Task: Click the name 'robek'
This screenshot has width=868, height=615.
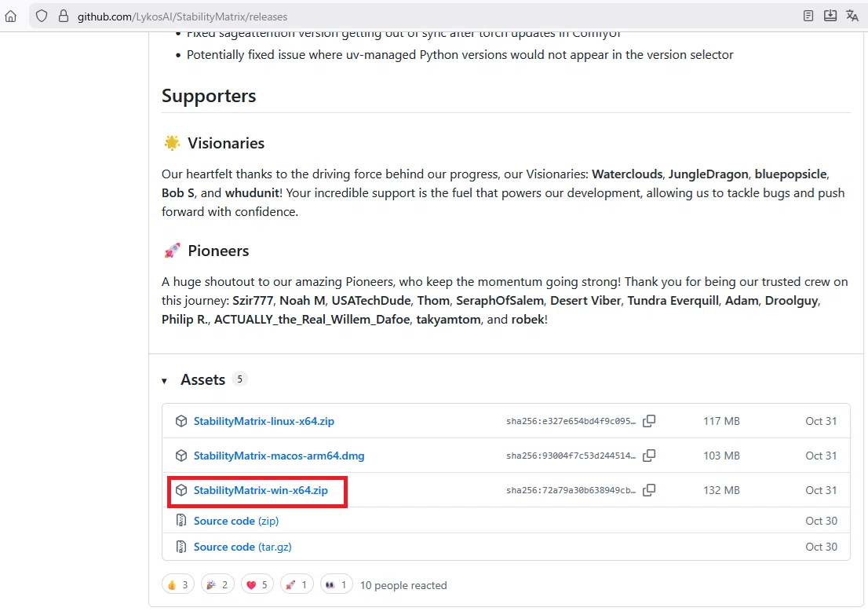Action: click(x=527, y=319)
